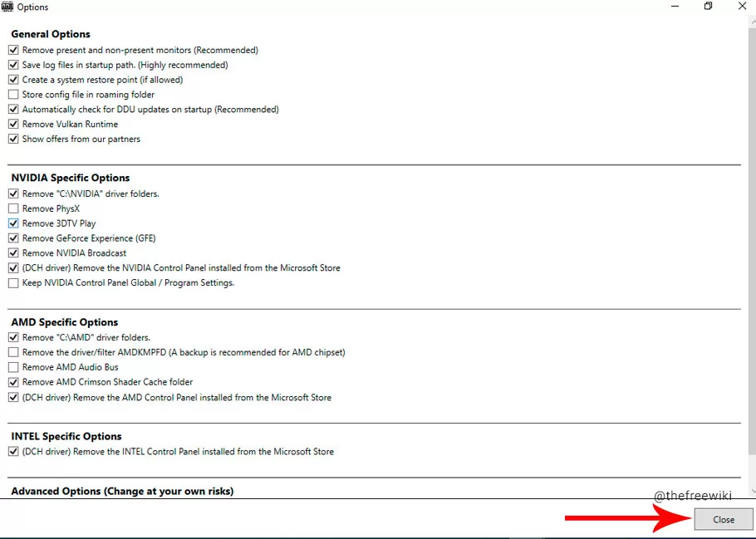Toggle Remove C:\AMD driver folders

pos(13,337)
